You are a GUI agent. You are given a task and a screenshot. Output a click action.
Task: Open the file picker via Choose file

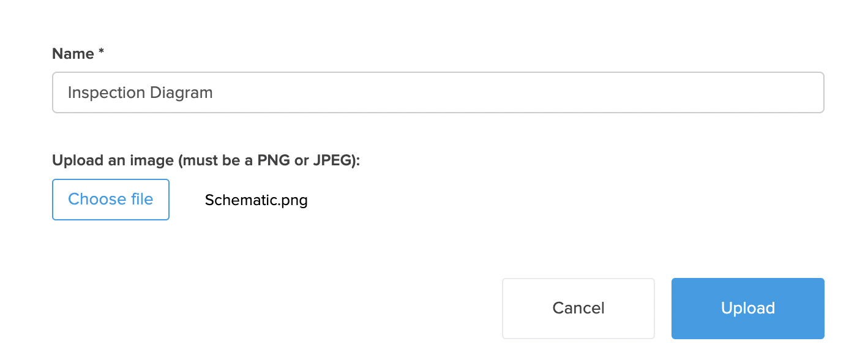(x=111, y=200)
